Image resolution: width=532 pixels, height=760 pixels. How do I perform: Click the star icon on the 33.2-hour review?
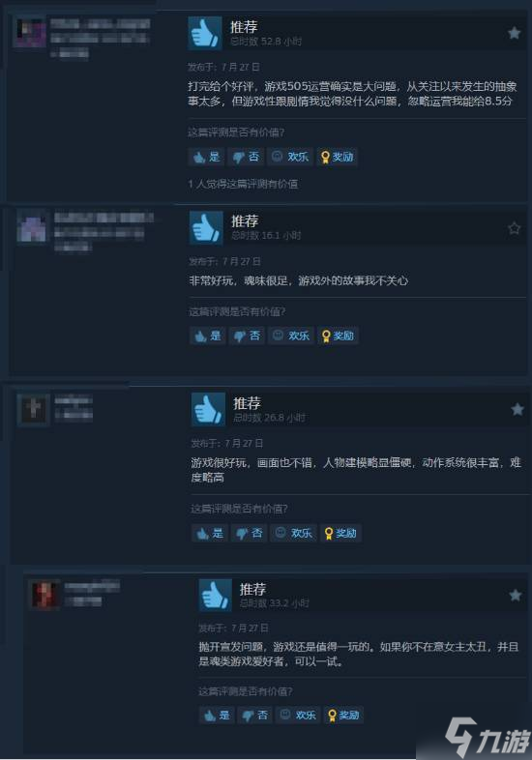pyautogui.click(x=515, y=595)
